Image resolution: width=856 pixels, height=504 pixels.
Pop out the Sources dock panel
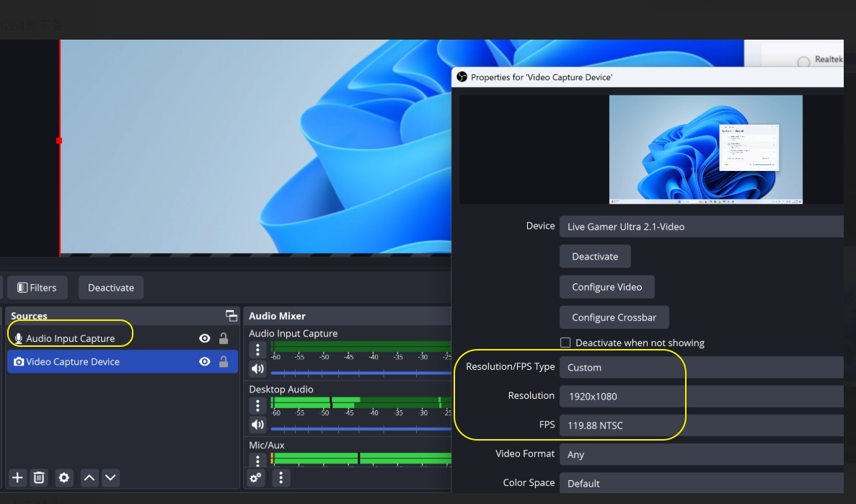coord(231,316)
